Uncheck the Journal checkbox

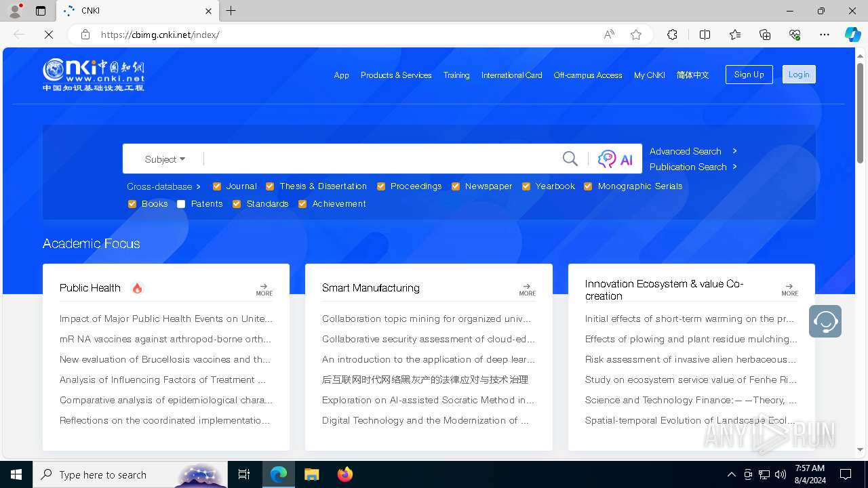tap(217, 186)
